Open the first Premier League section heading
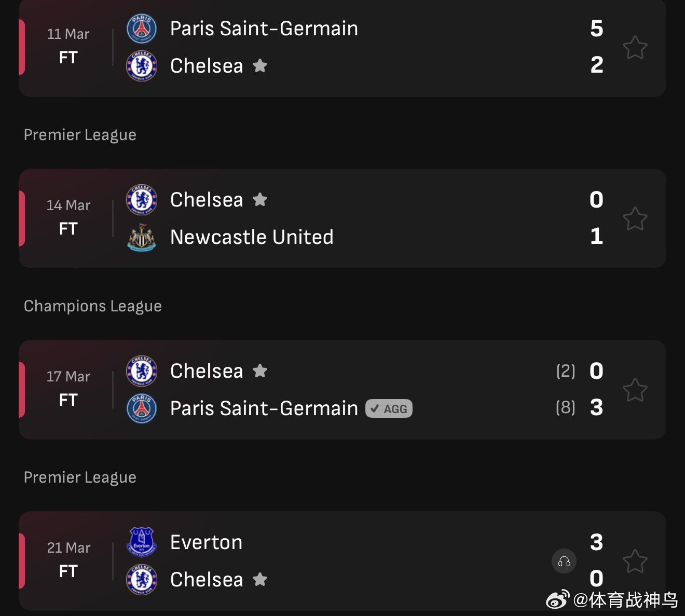 click(x=80, y=135)
